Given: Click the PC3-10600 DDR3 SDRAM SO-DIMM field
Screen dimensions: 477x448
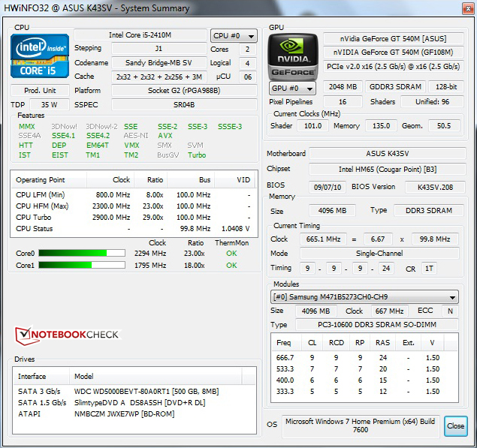Looking at the screenshot, I should coord(377,325).
